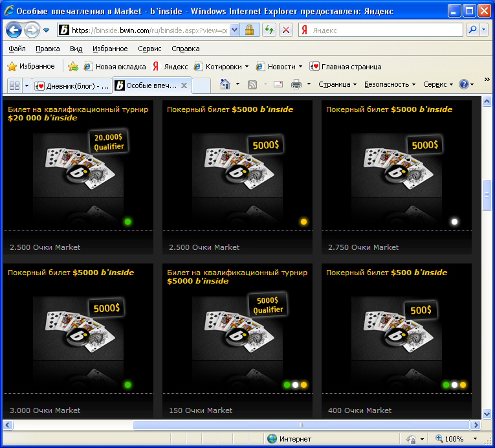This screenshot has height=448, width=495.
Task: Click the Интернет security zone globe
Action: tap(272, 438)
